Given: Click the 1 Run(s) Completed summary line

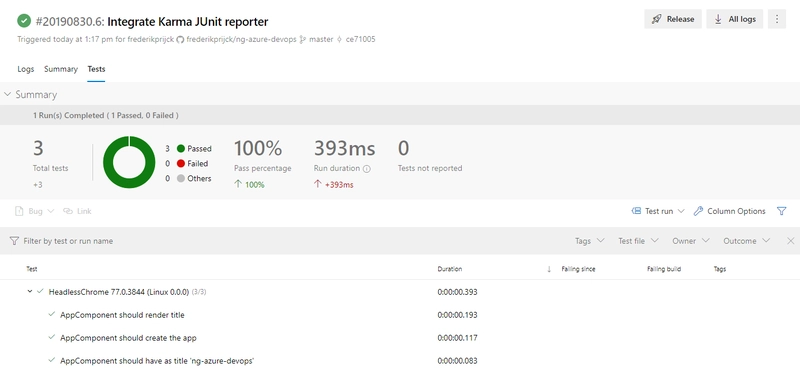Looking at the screenshot, I should 106,115.
